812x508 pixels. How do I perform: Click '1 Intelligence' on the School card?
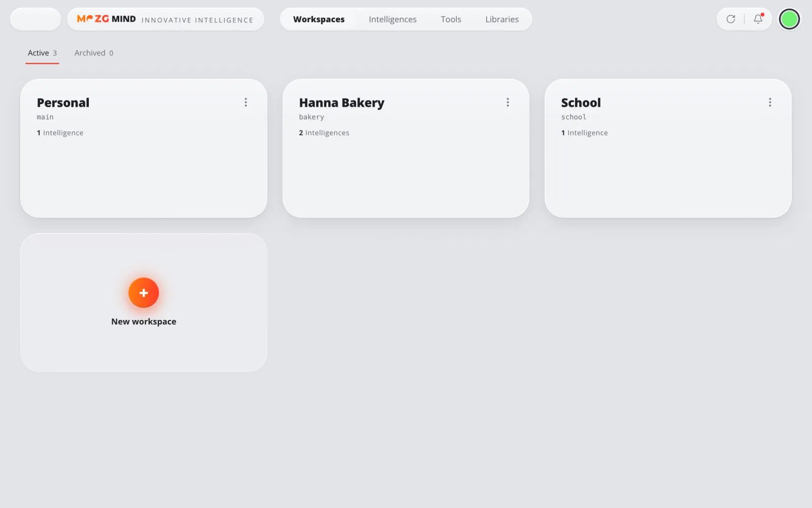(x=584, y=133)
